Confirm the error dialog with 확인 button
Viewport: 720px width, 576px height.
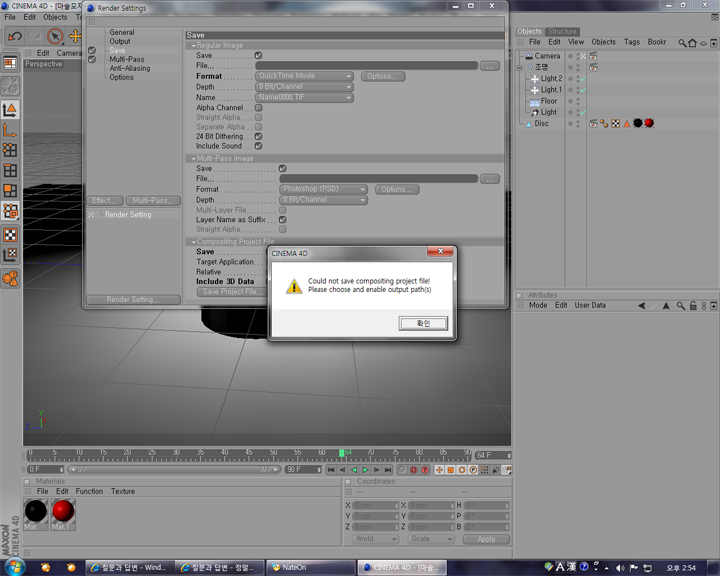[x=423, y=323]
